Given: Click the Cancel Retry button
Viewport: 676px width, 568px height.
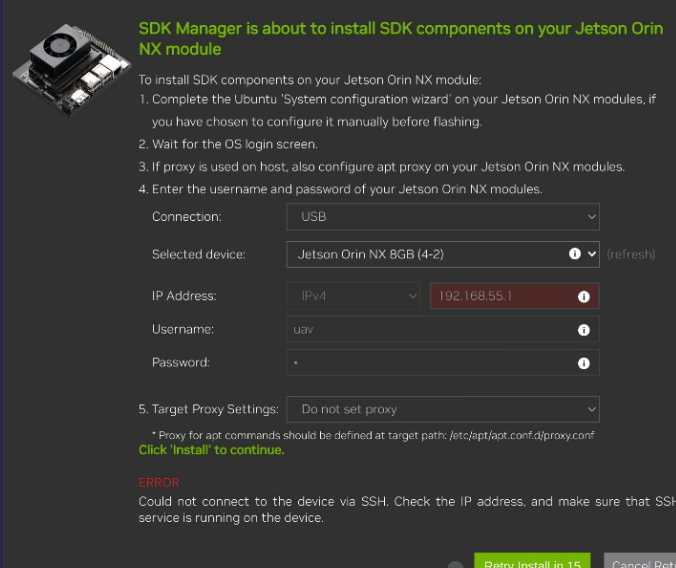Looking at the screenshot, I should point(640,561).
